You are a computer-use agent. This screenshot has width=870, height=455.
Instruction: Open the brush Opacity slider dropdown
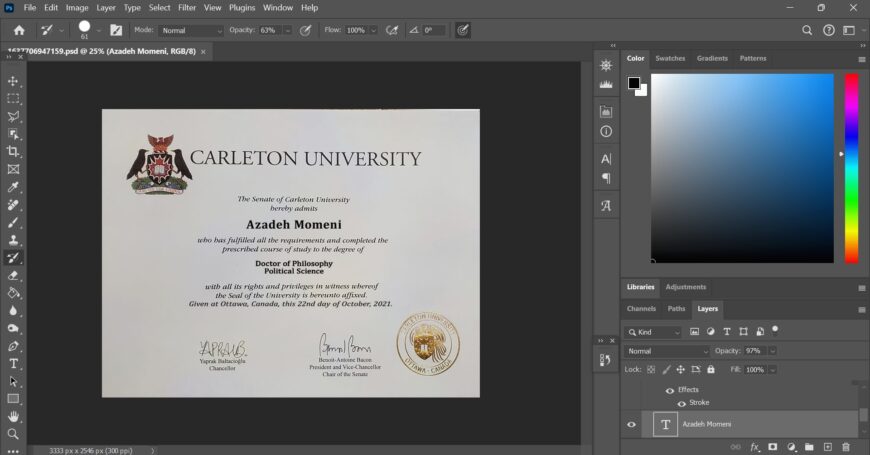pyautogui.click(x=287, y=31)
